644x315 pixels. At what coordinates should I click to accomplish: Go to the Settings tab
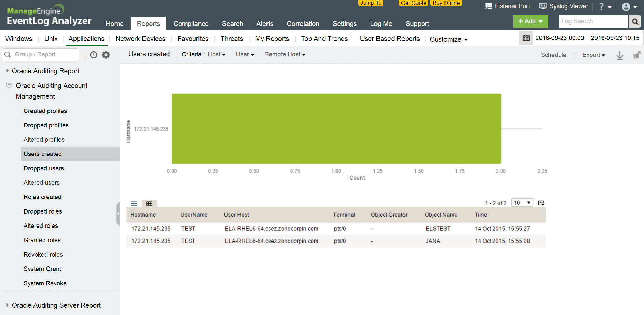point(344,24)
